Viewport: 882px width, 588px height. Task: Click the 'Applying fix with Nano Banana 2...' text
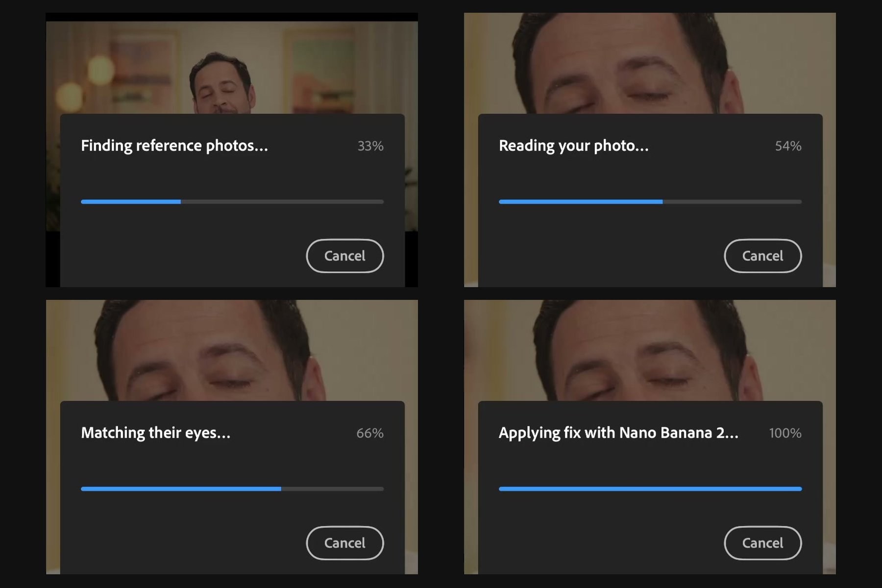[x=618, y=433]
